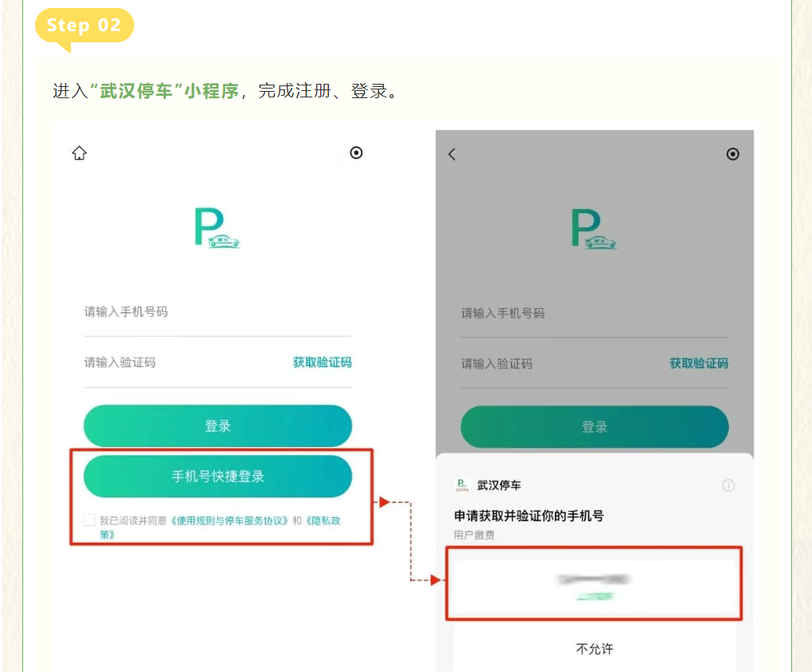
Task: Click the info icon beside 武汉停车 header
Action: tap(728, 485)
